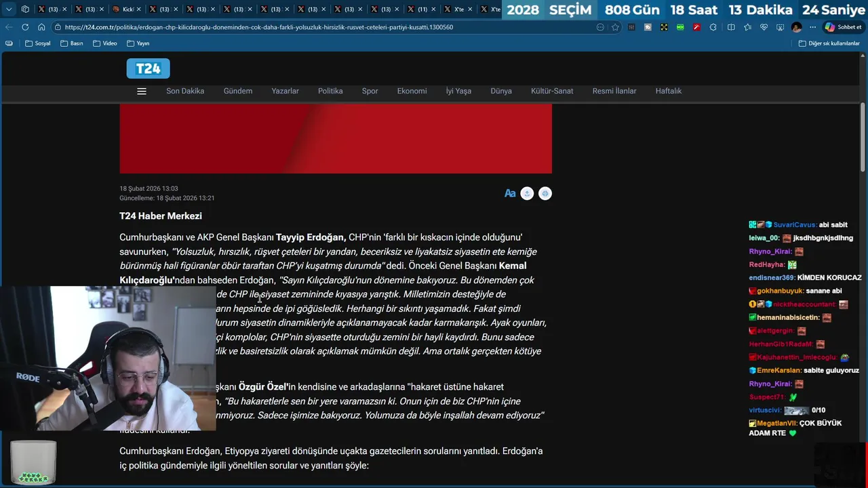The width and height of the screenshot is (868, 488).
Task: Open the Extensions puzzle icon
Action: point(713,27)
